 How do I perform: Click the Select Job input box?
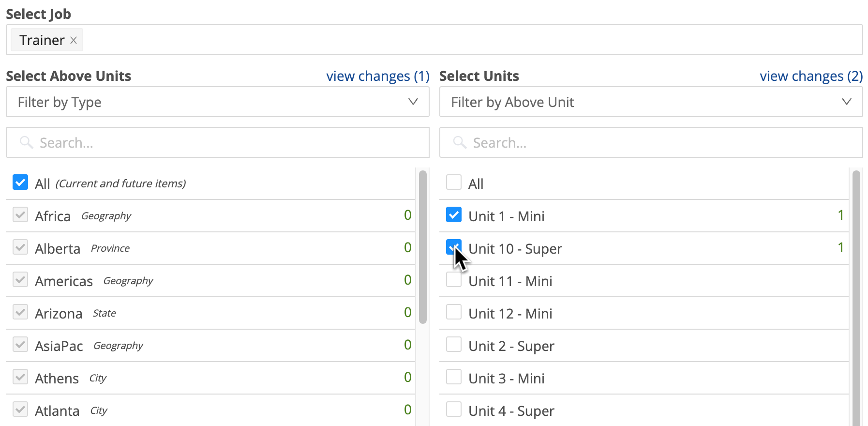coord(434,40)
